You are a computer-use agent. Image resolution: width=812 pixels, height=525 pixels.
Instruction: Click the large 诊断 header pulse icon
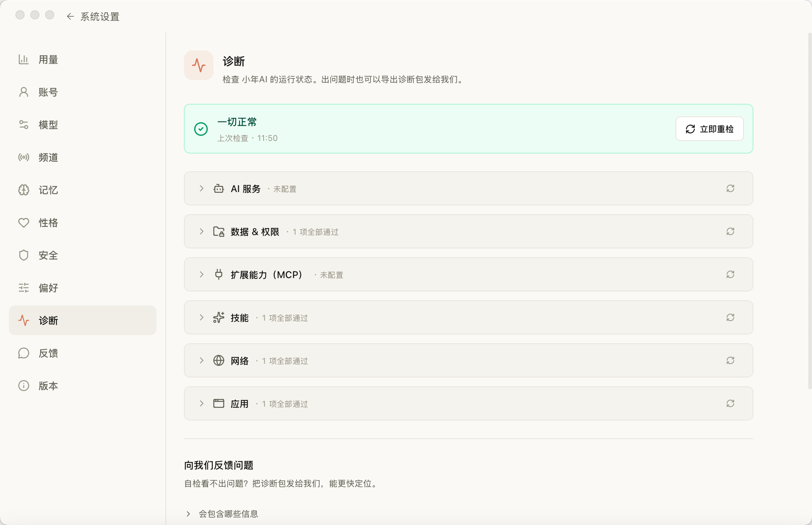pos(199,65)
